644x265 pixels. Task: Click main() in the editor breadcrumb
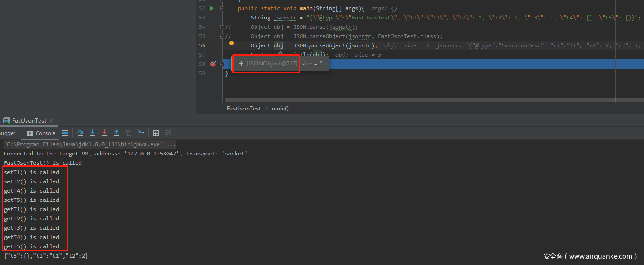280,109
